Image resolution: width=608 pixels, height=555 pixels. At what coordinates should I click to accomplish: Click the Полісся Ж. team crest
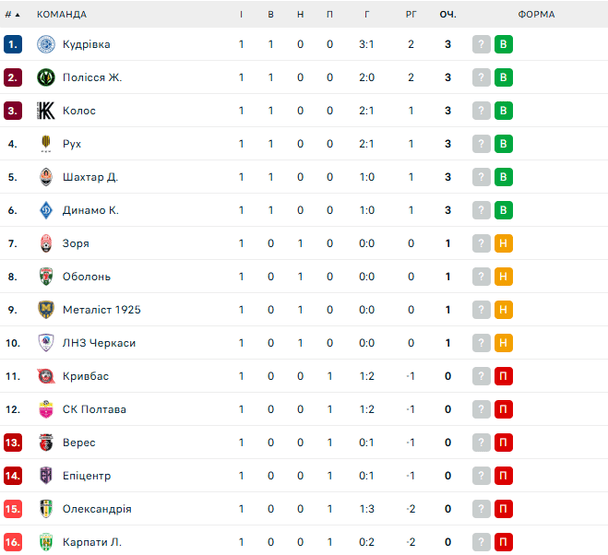click(46, 78)
